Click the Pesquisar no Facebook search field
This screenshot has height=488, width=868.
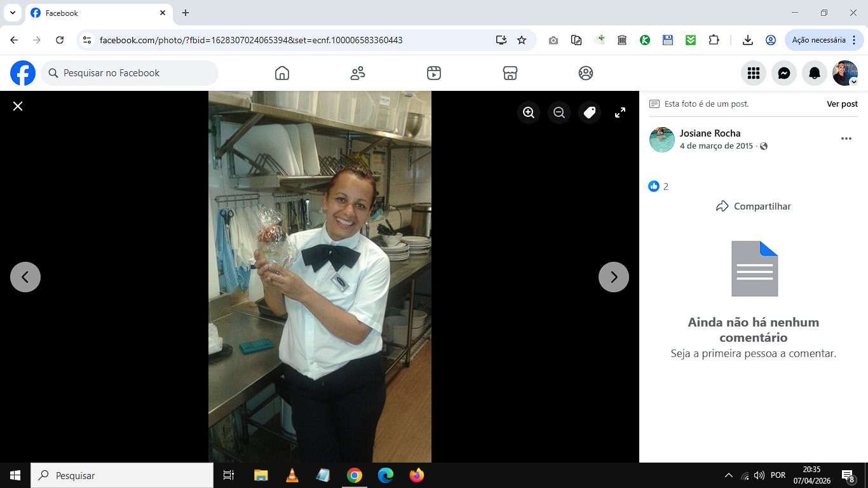click(x=130, y=73)
